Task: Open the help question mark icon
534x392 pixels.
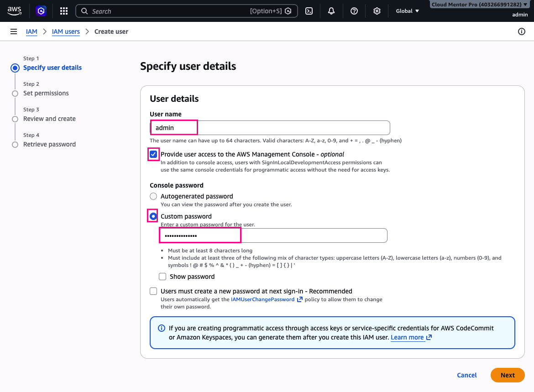Action: [x=354, y=11]
